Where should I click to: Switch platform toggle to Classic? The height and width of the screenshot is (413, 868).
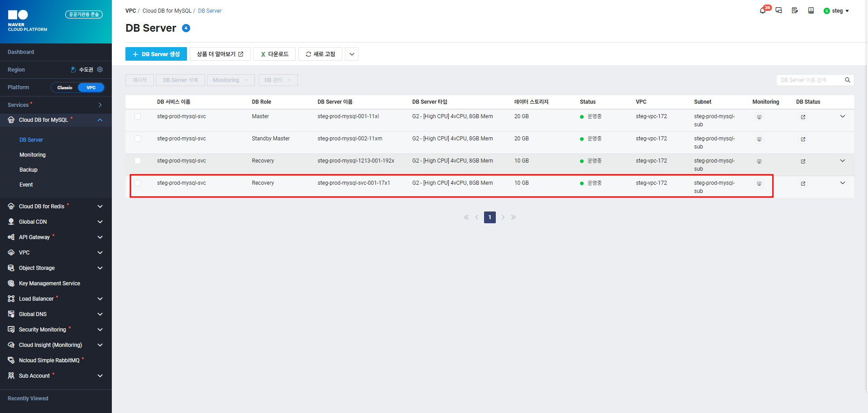[x=65, y=87]
